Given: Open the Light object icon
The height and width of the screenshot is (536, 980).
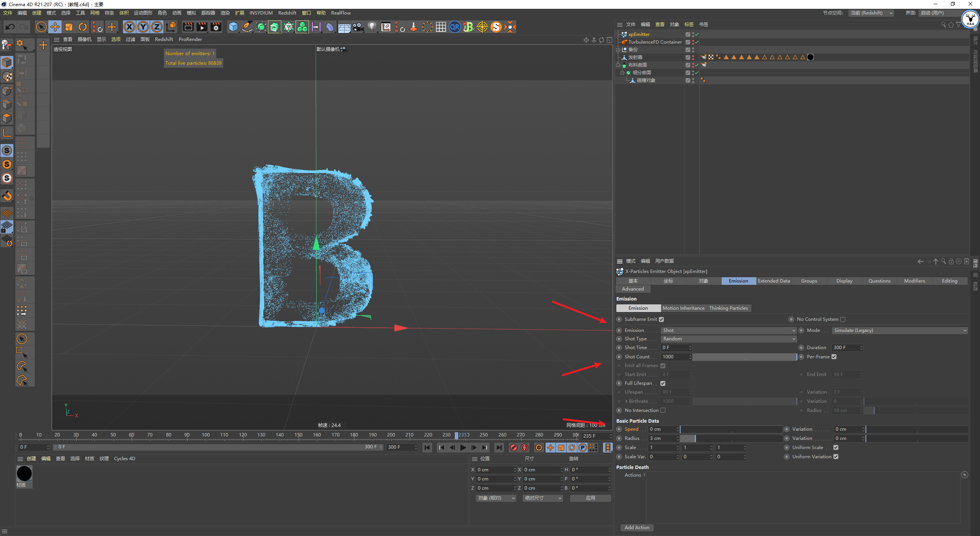Looking at the screenshot, I should (372, 27).
